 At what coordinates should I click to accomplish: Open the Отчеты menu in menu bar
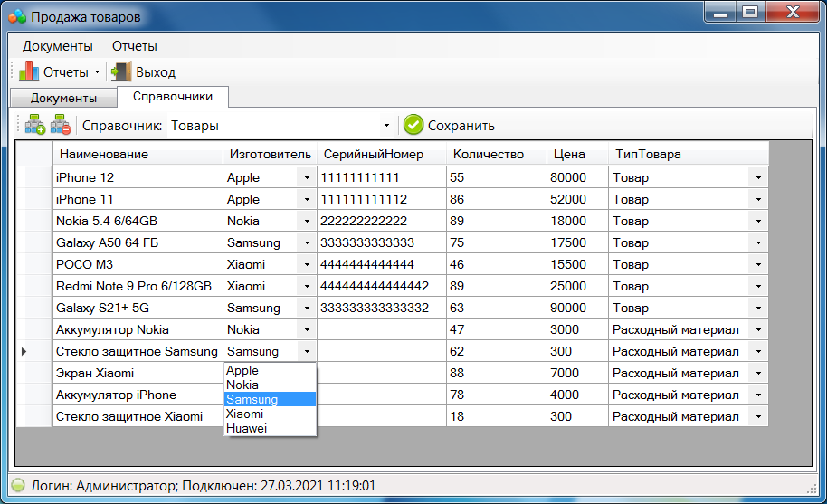pyautogui.click(x=135, y=46)
